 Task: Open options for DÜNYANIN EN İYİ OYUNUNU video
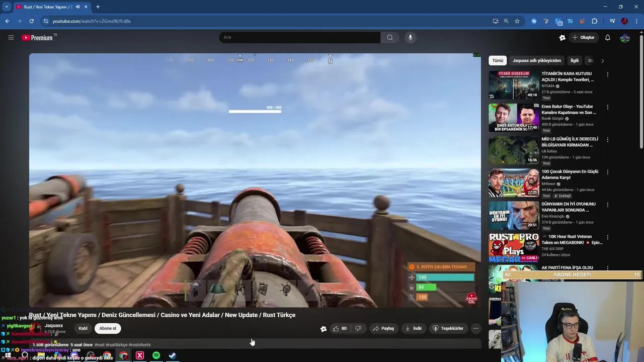click(607, 205)
